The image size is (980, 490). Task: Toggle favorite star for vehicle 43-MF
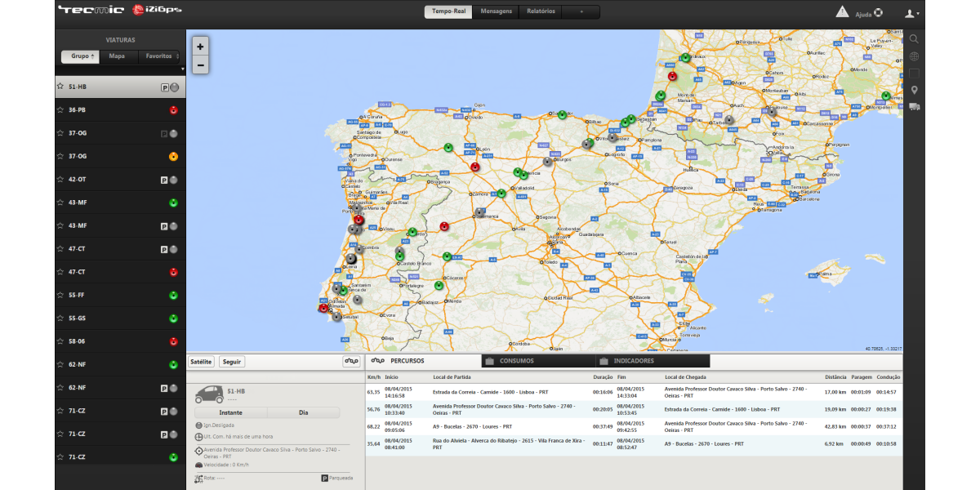[x=60, y=203]
